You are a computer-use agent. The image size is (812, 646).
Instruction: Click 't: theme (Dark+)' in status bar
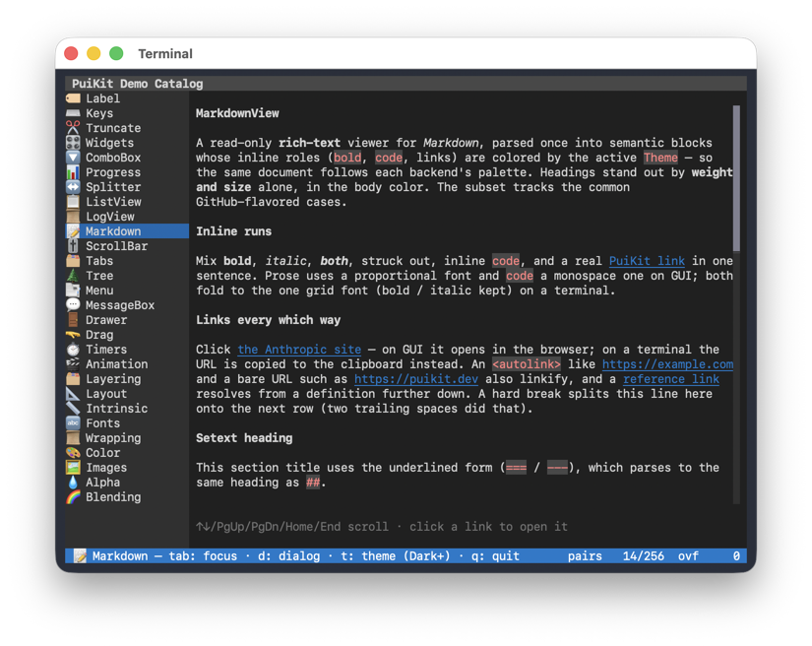tap(396, 555)
